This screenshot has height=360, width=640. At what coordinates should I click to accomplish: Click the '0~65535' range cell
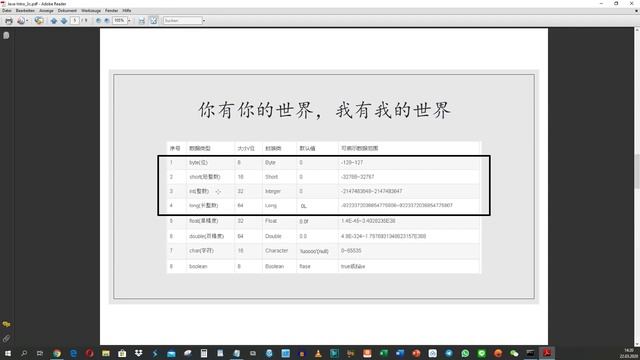tap(351, 251)
